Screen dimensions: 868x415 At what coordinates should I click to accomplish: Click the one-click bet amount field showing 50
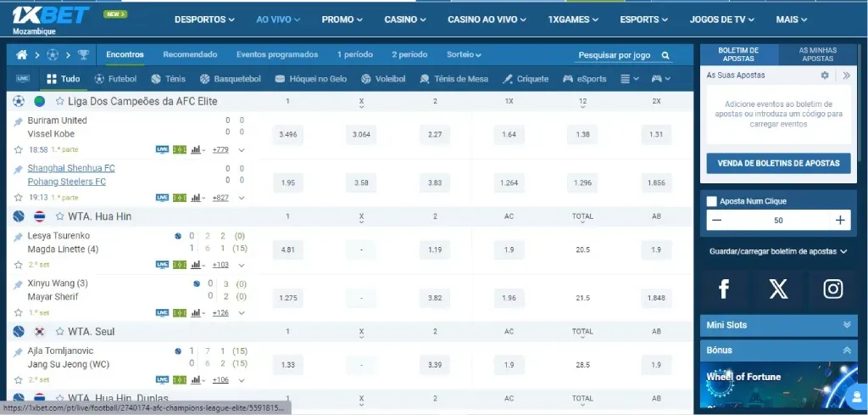tap(778, 220)
